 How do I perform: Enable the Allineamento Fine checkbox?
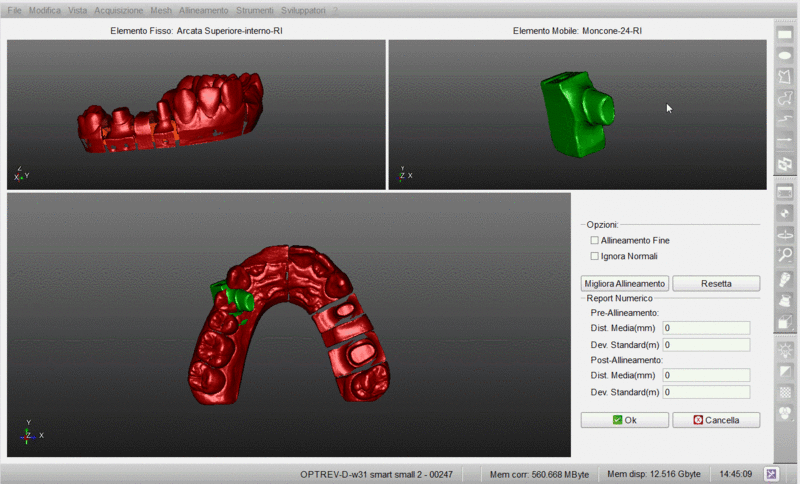pos(595,240)
